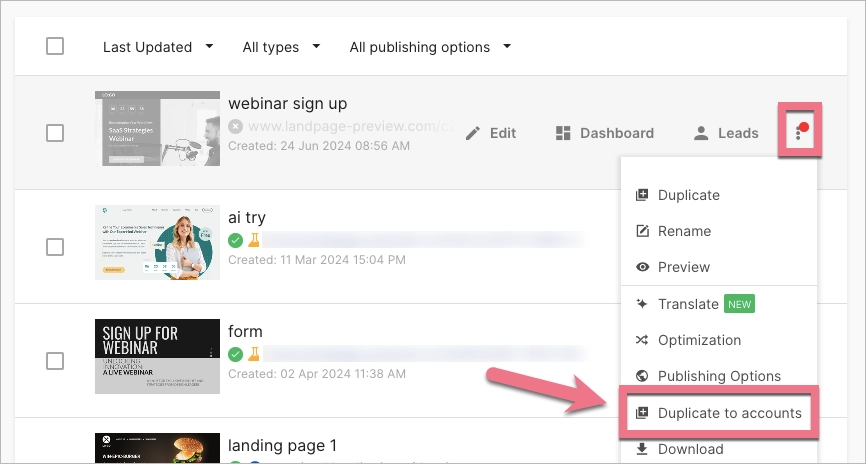Click the Dashboard grid icon
Screen dimensions: 866x464
click(564, 133)
